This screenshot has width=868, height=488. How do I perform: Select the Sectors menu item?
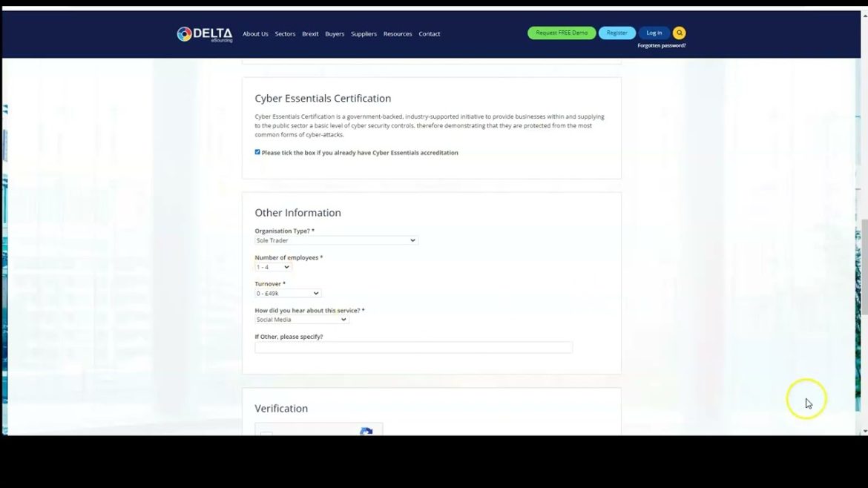tap(285, 34)
